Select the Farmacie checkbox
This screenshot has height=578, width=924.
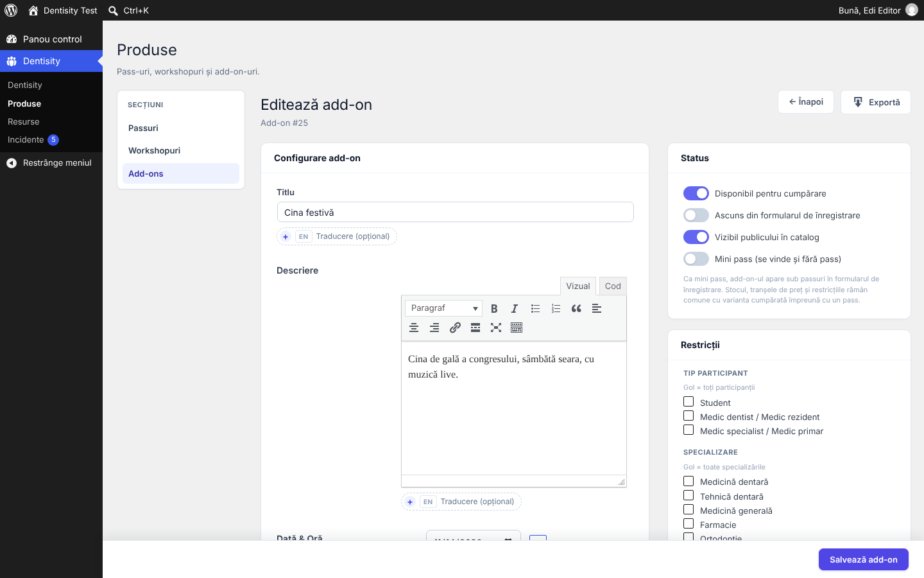(x=689, y=523)
